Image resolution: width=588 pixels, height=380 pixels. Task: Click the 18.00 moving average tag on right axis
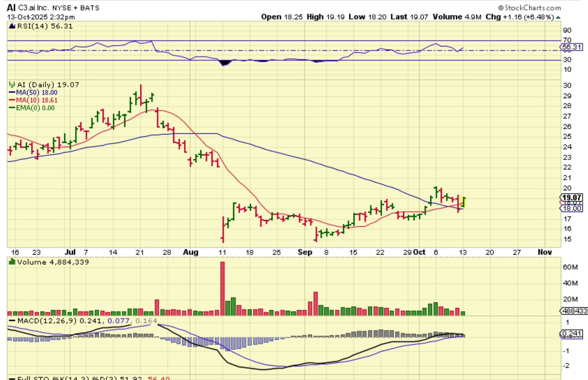click(x=572, y=208)
